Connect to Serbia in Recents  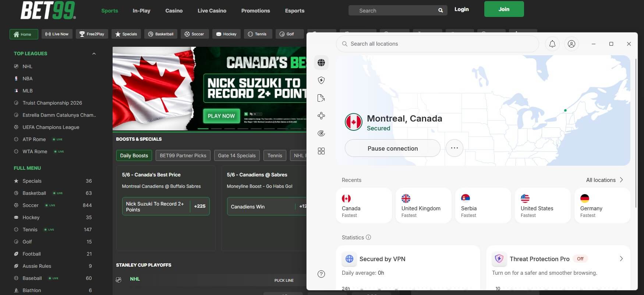tap(483, 206)
